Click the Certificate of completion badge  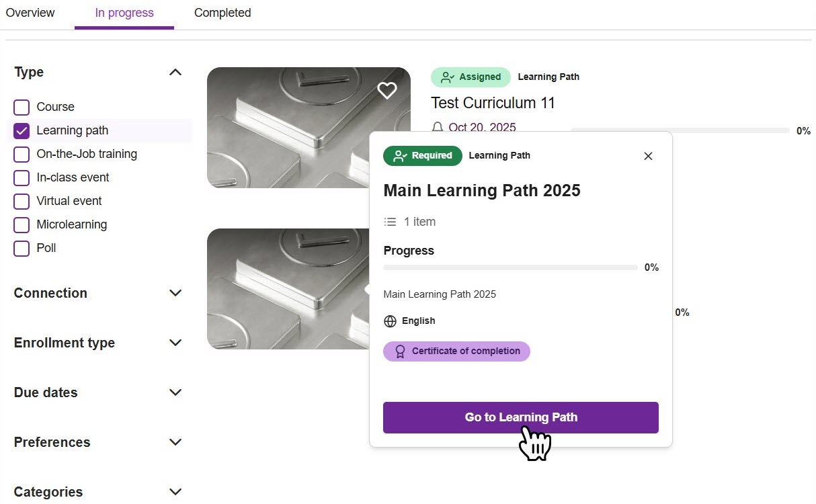(x=456, y=351)
